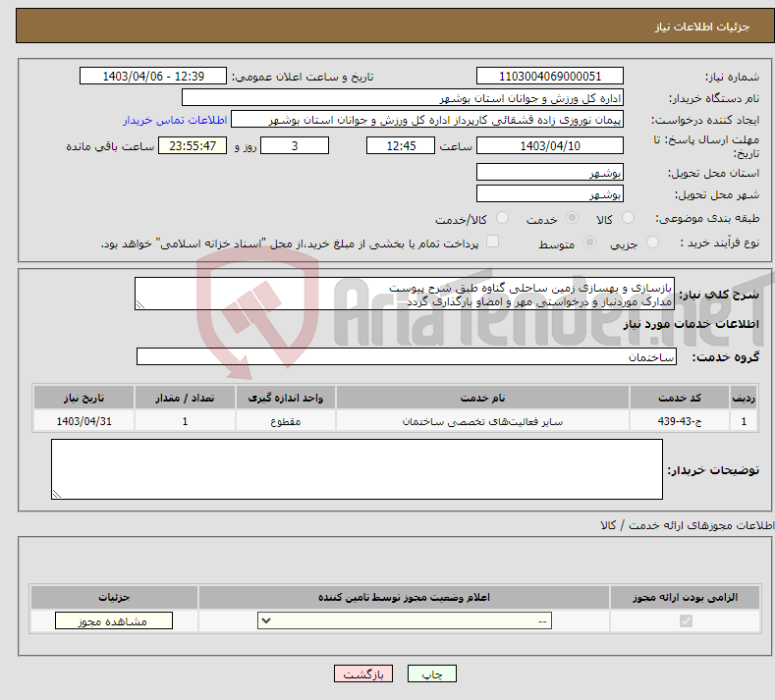Toggle the Islamic treasury payment checkbox

coord(492,242)
